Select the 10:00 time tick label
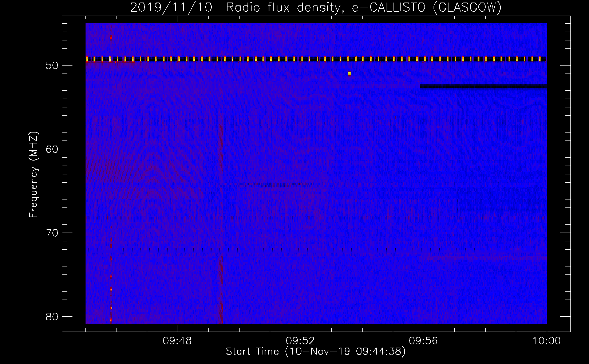 [x=546, y=341]
